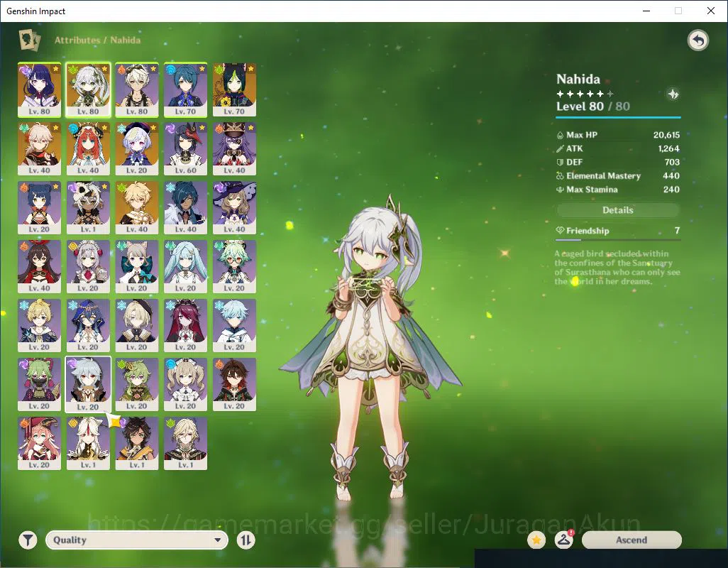Click the Max Stamina 240 stat
728x568 pixels.
click(618, 190)
